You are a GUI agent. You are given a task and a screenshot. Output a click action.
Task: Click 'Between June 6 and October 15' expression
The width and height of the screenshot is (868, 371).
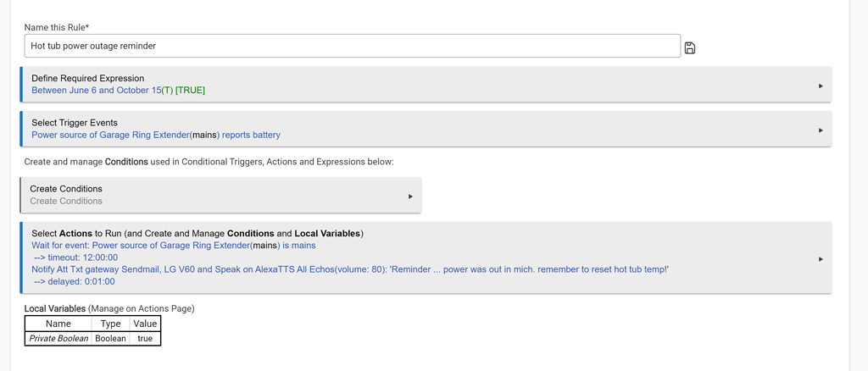point(96,90)
